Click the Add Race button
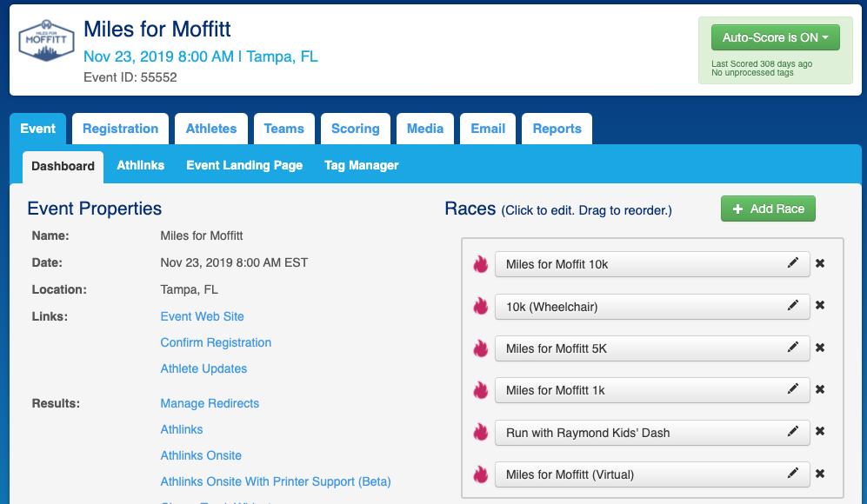Viewport: 867px width, 504px height. pyautogui.click(x=768, y=209)
